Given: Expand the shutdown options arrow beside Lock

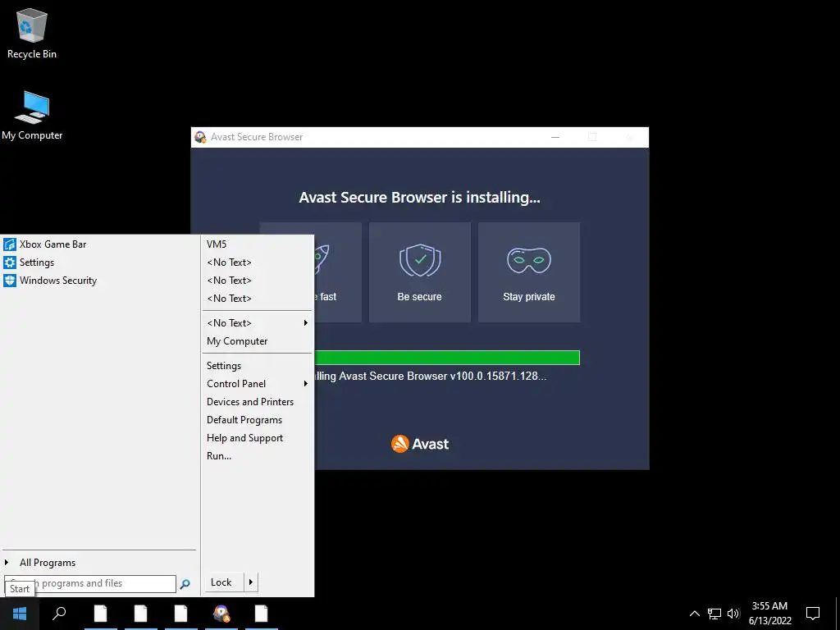Looking at the screenshot, I should [251, 582].
